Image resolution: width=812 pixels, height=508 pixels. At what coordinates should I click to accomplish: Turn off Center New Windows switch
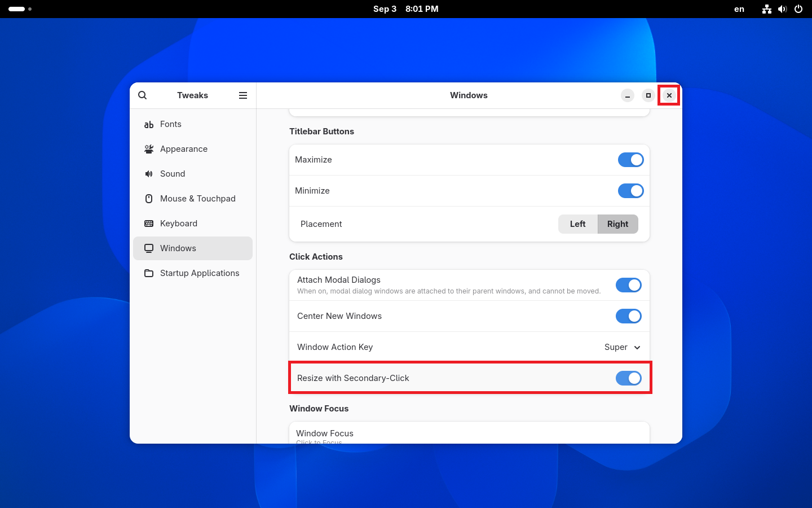pyautogui.click(x=628, y=316)
